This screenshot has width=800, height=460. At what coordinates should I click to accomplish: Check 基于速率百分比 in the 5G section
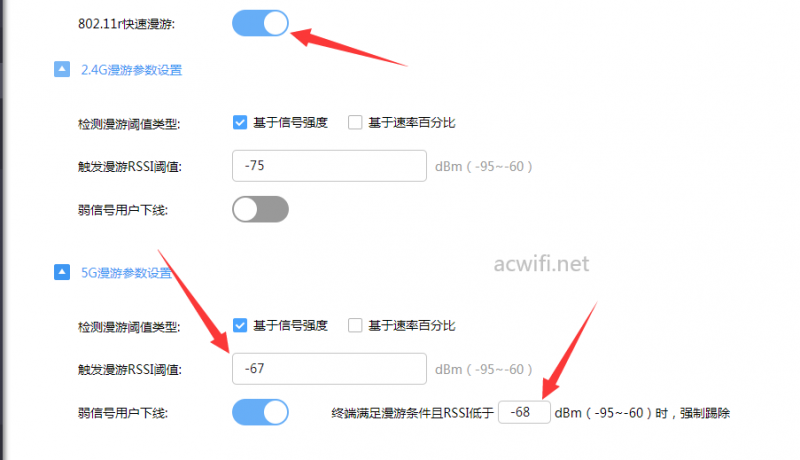(355, 325)
